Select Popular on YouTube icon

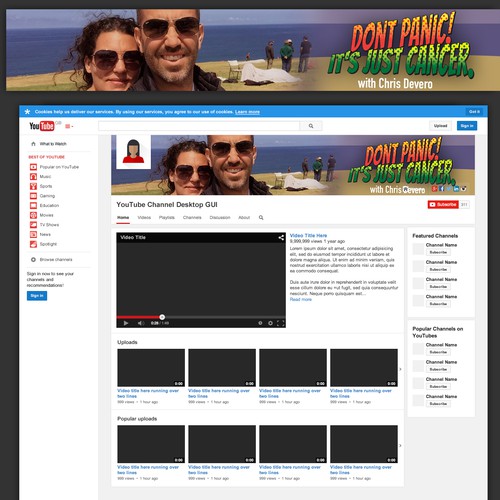tap(33, 167)
